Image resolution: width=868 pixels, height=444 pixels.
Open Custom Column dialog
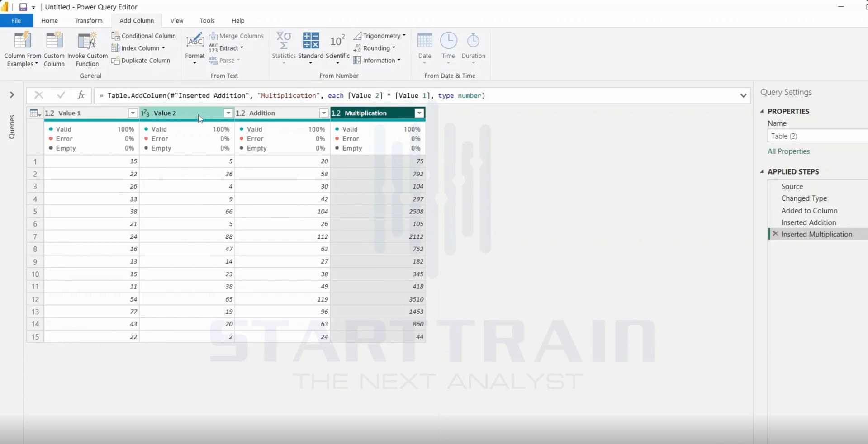[54, 49]
